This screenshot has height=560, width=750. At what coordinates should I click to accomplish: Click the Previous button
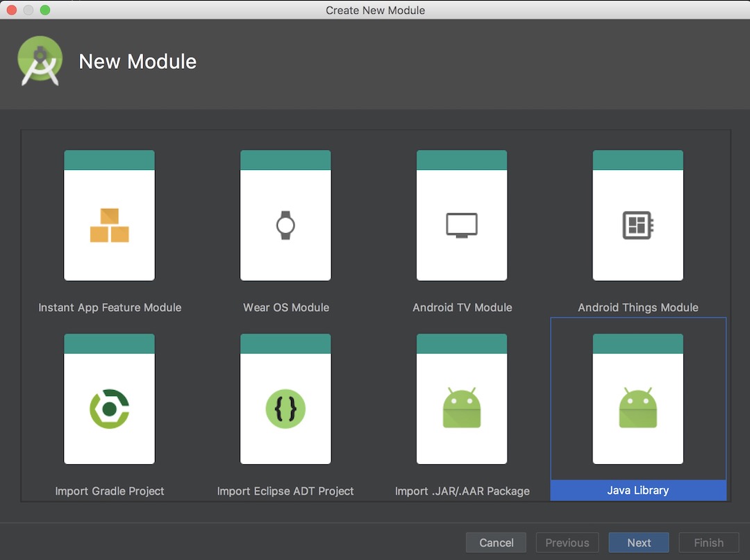tap(567, 543)
